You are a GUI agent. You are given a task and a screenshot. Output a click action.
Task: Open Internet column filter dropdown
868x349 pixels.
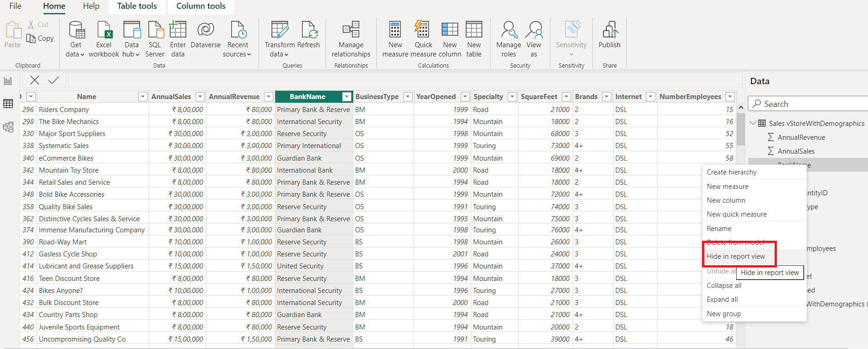tap(651, 97)
